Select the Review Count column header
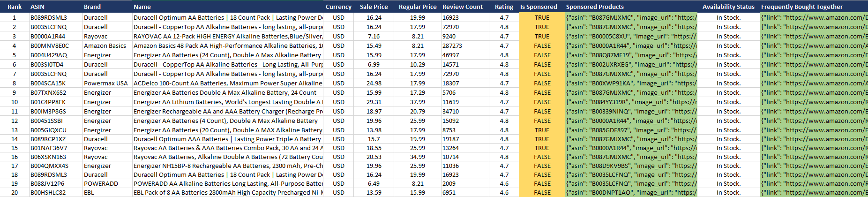 pos(464,7)
